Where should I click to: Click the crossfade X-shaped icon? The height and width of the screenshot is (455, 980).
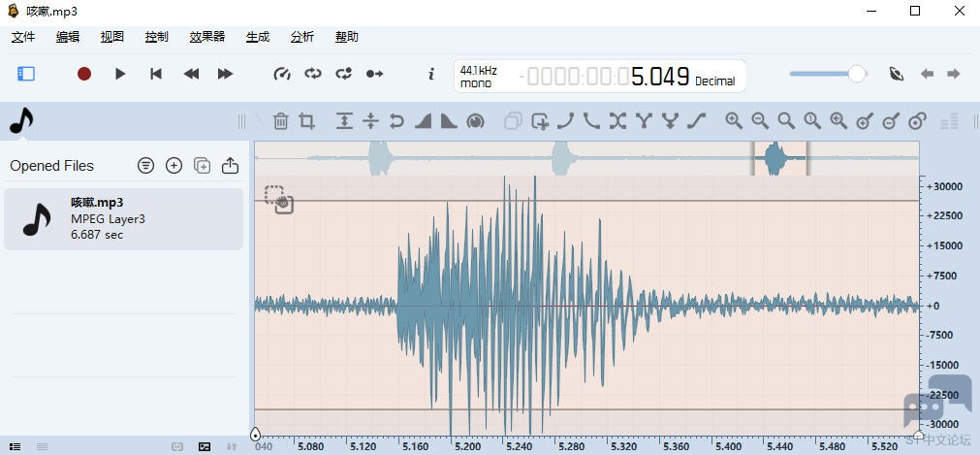pyautogui.click(x=617, y=121)
